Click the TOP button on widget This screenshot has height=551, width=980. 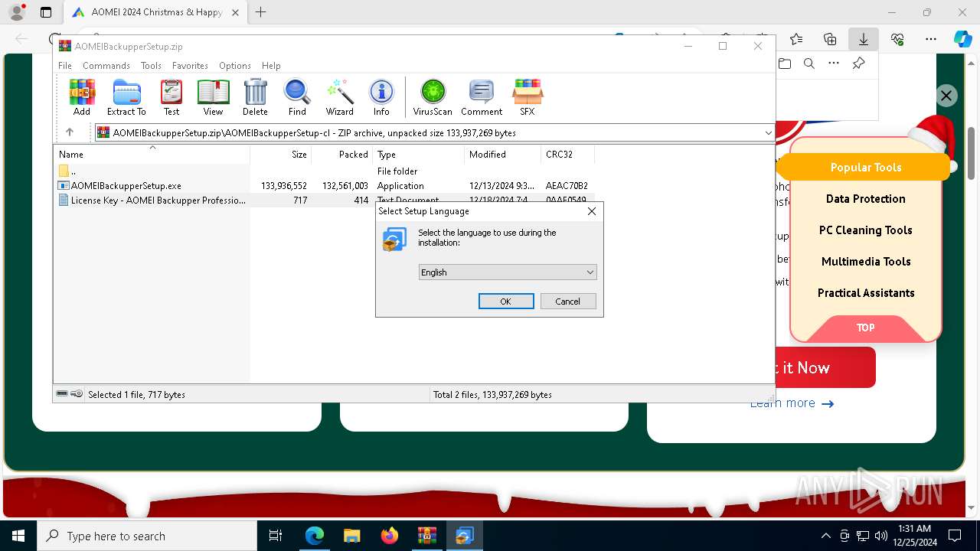865,328
